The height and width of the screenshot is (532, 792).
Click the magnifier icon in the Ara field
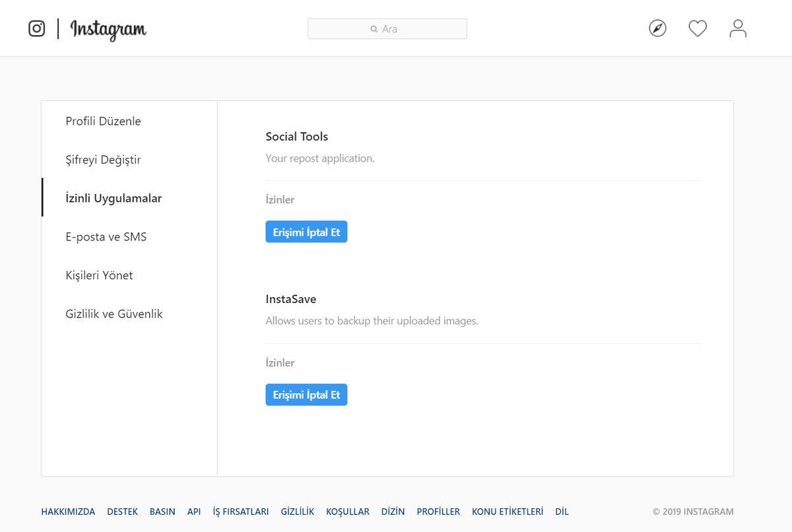[x=373, y=28]
